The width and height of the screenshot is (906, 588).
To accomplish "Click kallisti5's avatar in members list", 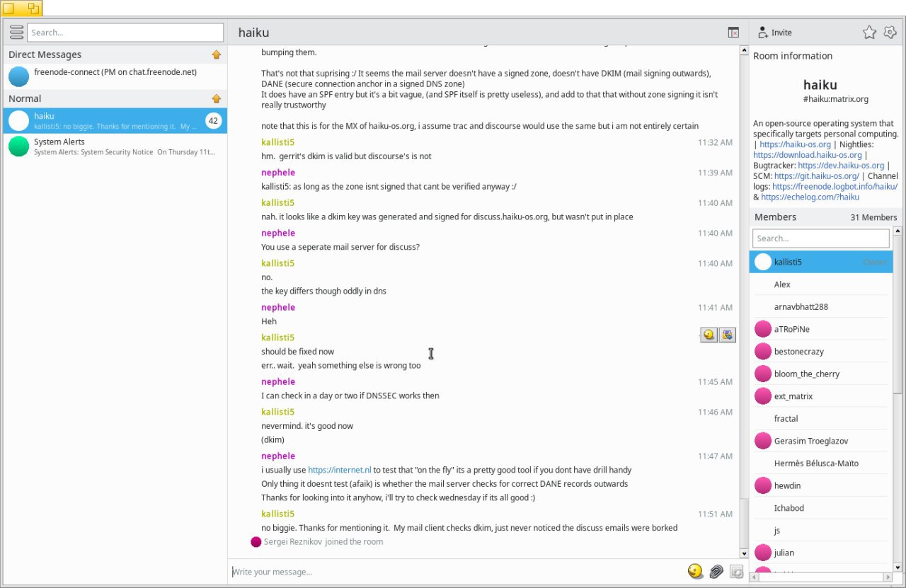I will tap(762, 262).
